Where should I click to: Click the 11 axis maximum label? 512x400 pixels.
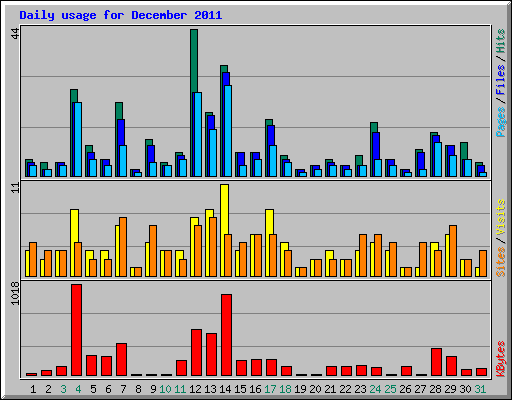coord(15,188)
